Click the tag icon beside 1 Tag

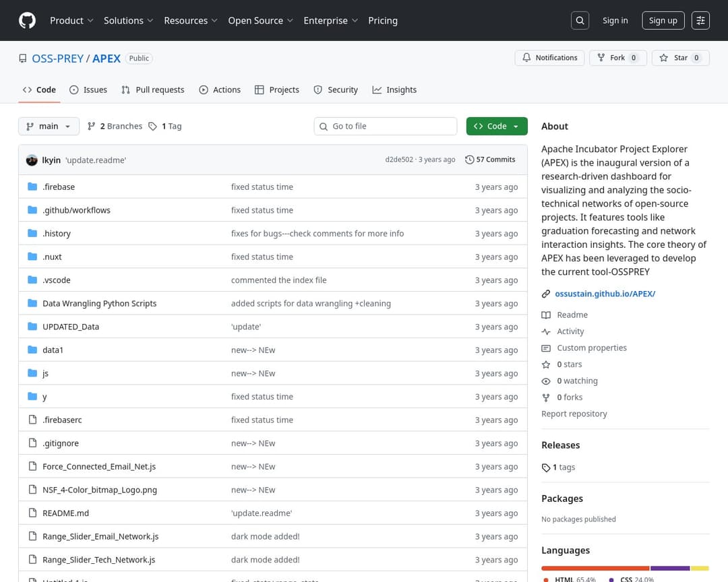tap(153, 126)
